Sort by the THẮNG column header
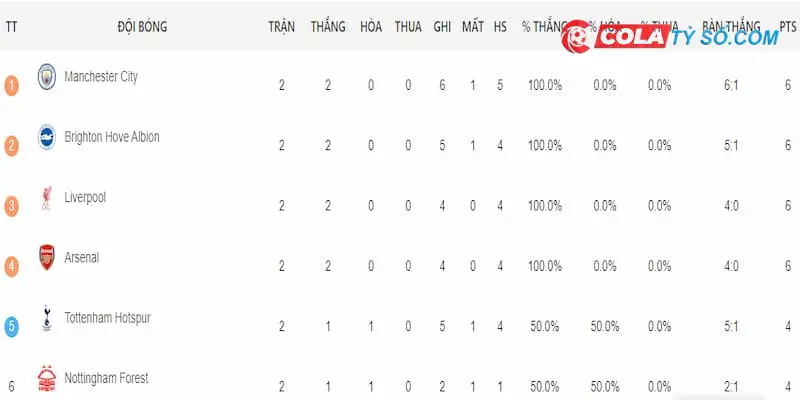 click(328, 27)
